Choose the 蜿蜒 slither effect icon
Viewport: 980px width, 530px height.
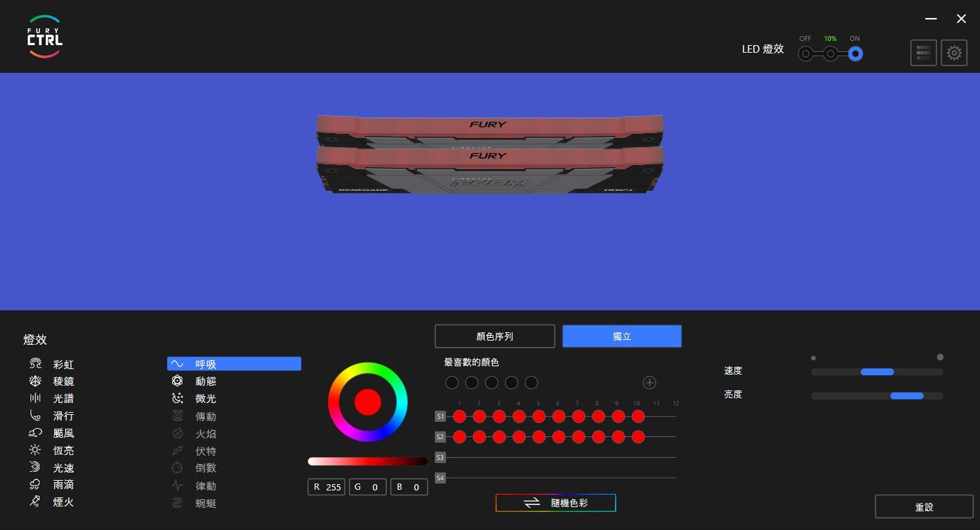pos(178,503)
